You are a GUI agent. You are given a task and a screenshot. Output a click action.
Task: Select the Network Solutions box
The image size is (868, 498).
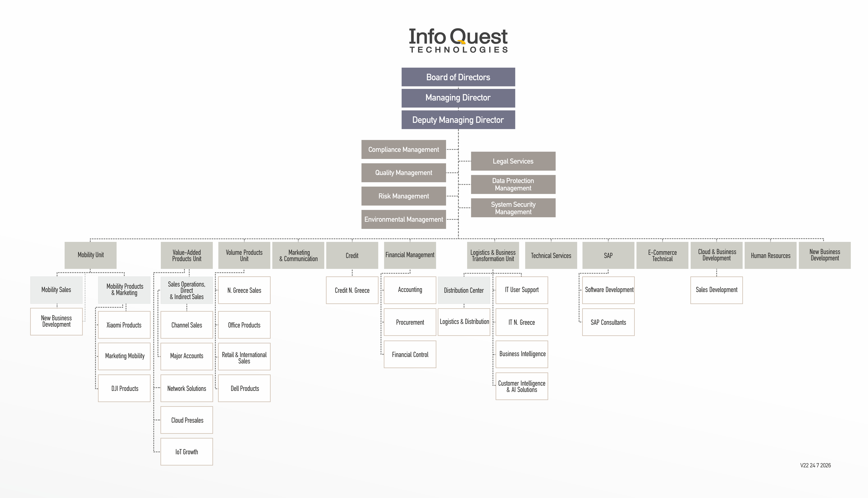click(x=187, y=388)
